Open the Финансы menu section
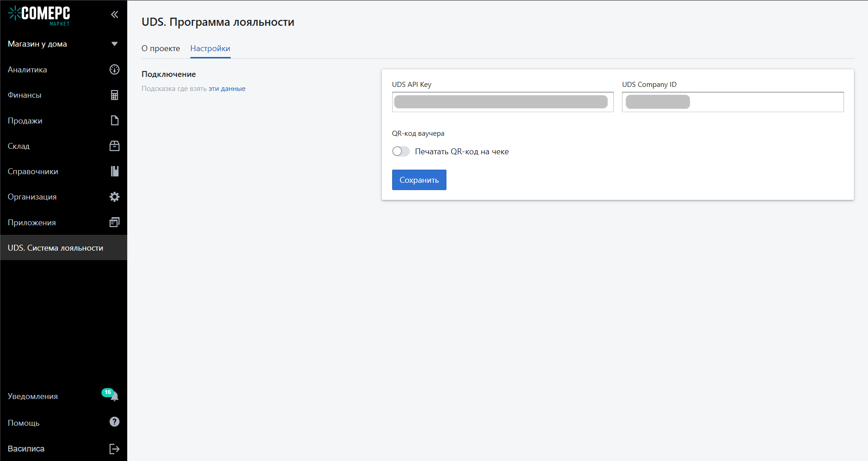The height and width of the screenshot is (461, 868). 63,95
